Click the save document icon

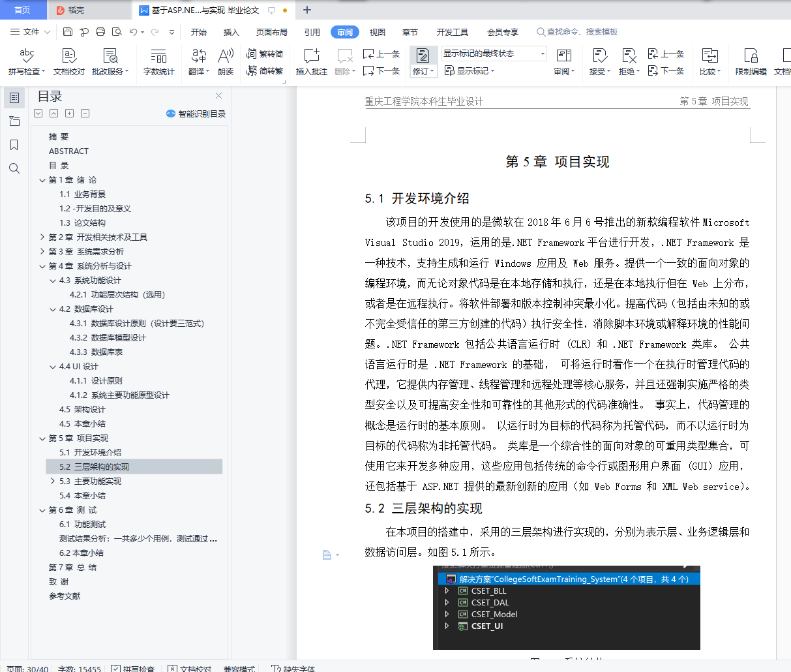(x=68, y=31)
